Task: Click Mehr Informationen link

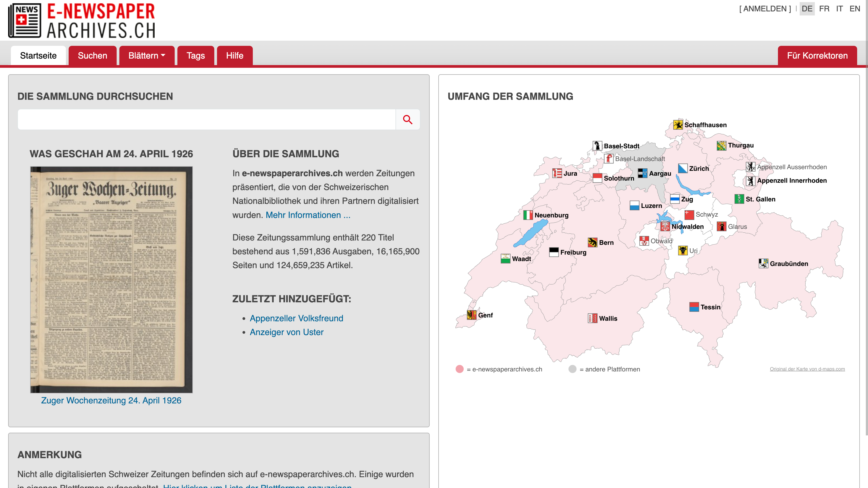Action: (308, 215)
